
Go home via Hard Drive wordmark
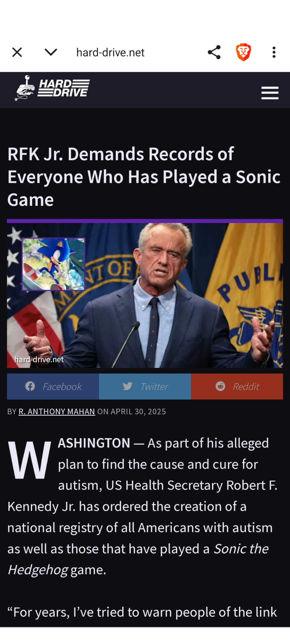pos(64,88)
